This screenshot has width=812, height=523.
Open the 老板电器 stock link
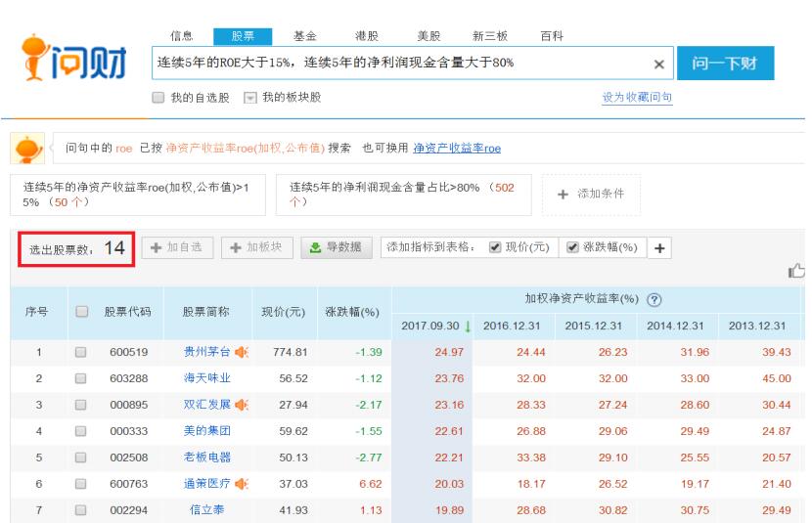[206, 457]
